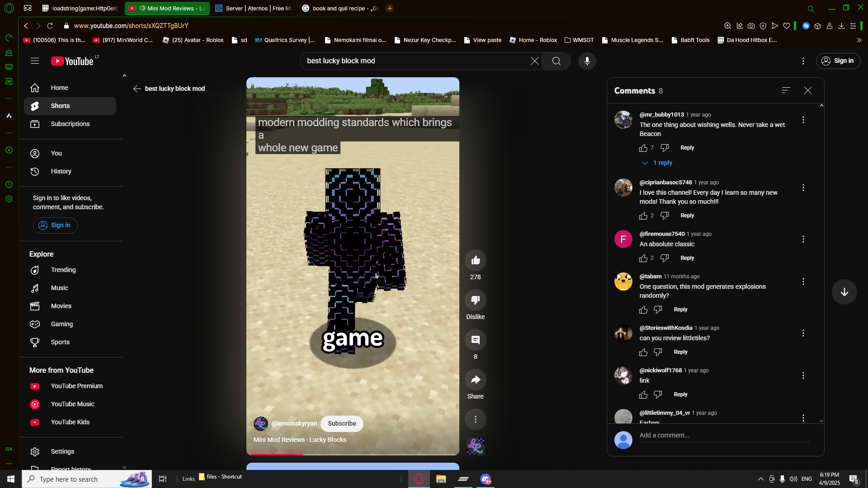
Task: Open the comments button beside the Short
Action: click(x=476, y=340)
